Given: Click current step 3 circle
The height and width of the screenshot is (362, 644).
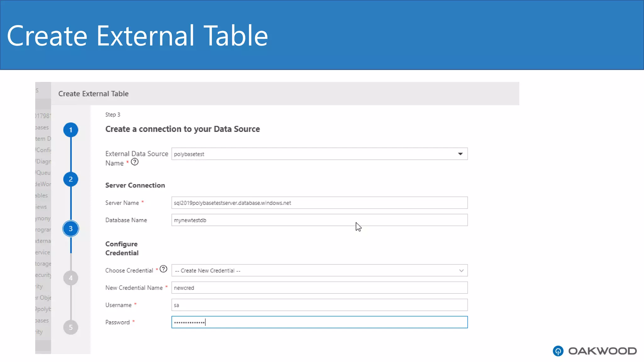Looking at the screenshot, I should coord(71,229).
